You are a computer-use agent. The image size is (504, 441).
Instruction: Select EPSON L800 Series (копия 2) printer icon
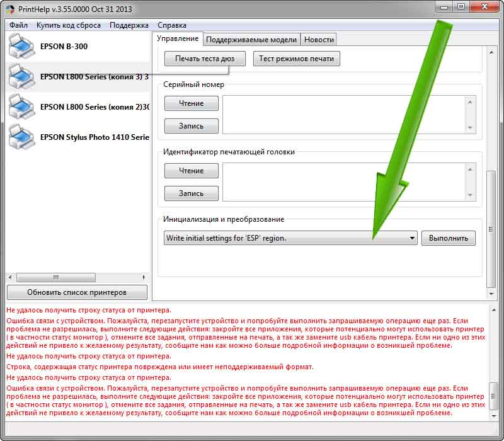coord(21,106)
